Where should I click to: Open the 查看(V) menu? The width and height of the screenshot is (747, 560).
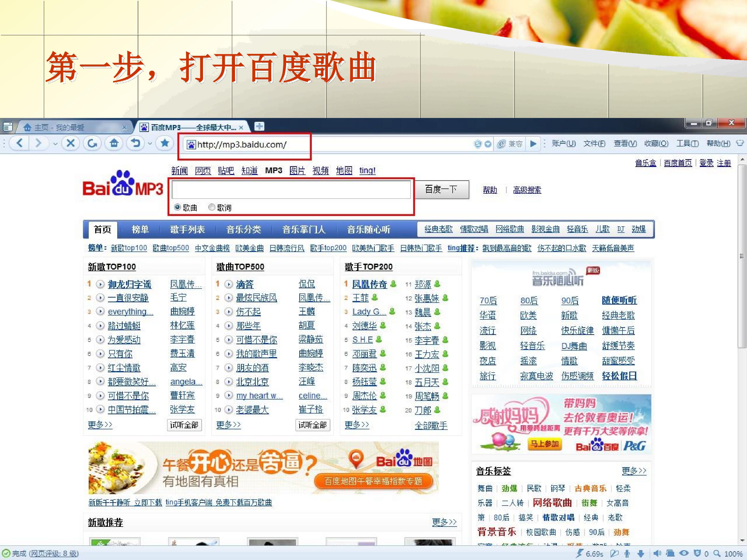click(625, 143)
